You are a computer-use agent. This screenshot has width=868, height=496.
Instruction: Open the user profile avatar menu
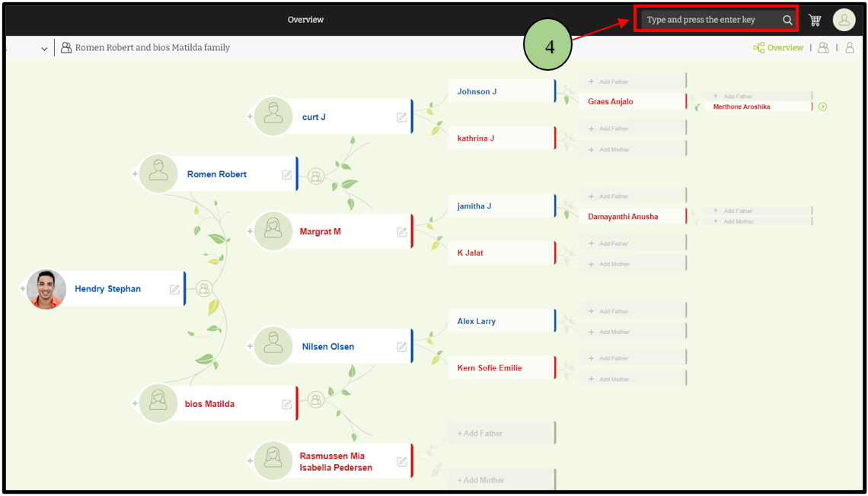pos(844,20)
